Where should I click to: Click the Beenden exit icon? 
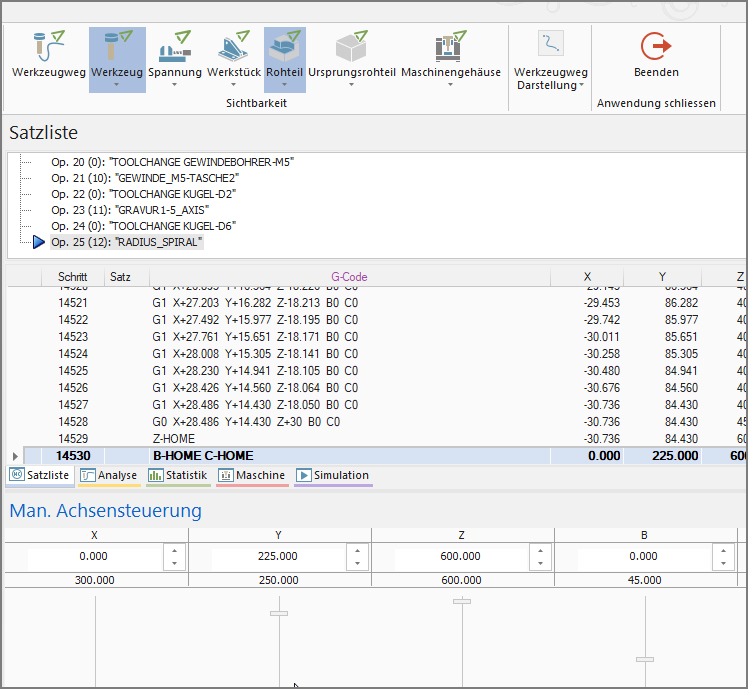point(656,46)
